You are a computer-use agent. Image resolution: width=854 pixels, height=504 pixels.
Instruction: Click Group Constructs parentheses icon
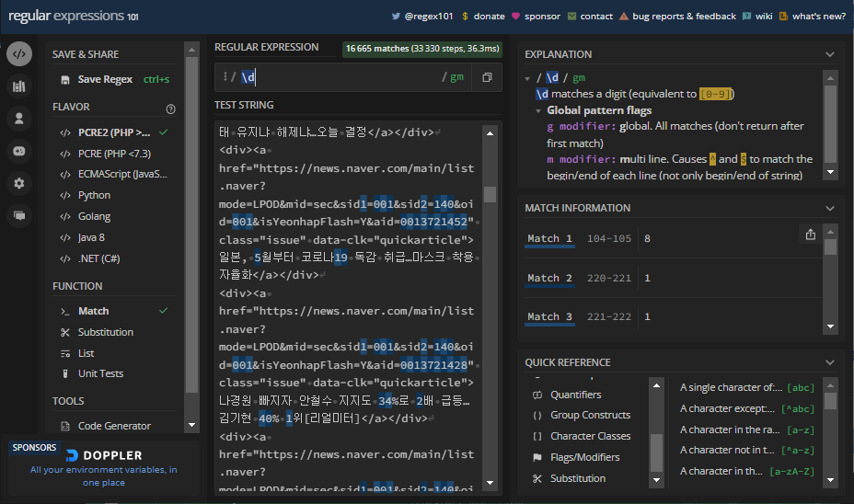[x=537, y=416]
